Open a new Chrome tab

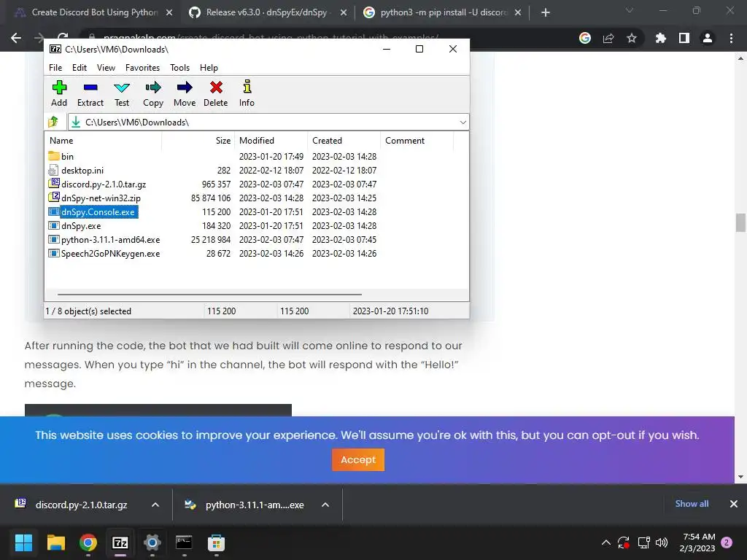click(x=546, y=13)
